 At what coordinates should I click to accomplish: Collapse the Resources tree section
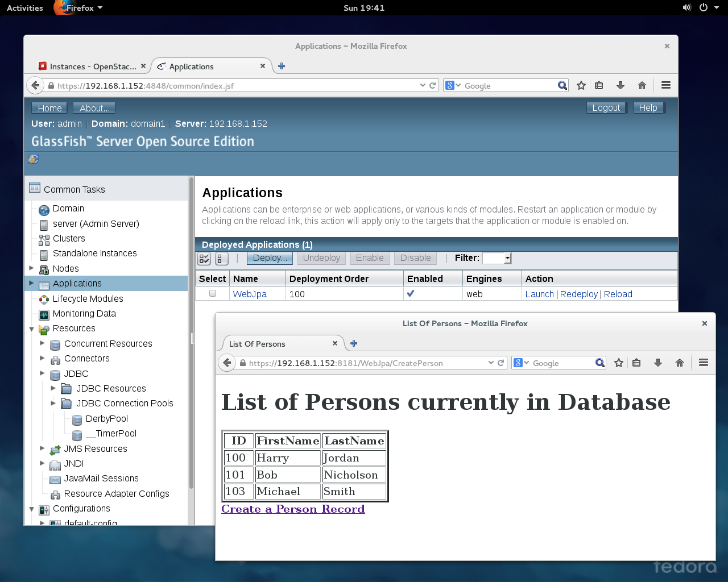click(x=32, y=329)
